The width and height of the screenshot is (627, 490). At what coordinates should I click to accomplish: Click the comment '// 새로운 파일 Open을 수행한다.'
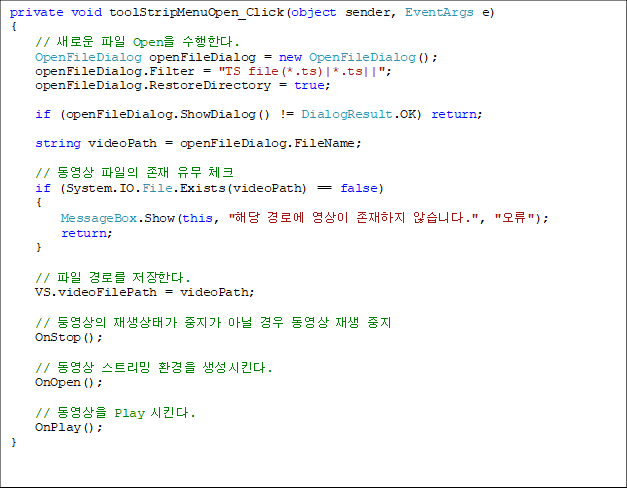[137, 42]
